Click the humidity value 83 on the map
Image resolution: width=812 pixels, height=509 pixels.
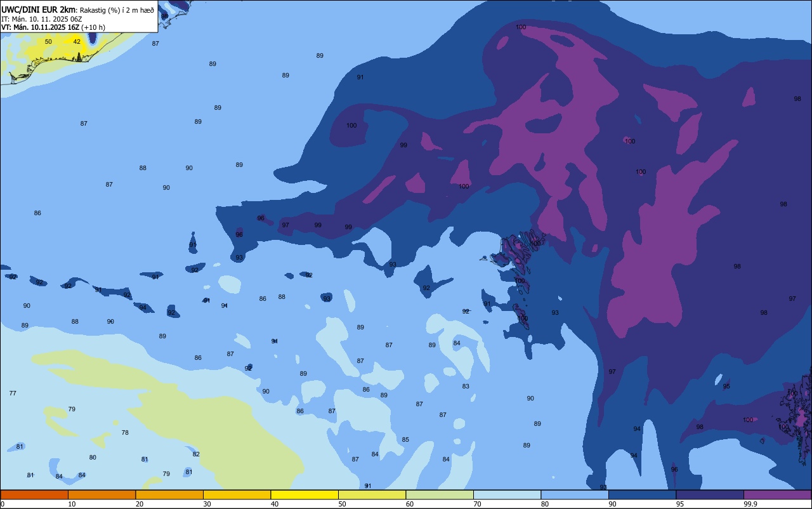pyautogui.click(x=466, y=387)
